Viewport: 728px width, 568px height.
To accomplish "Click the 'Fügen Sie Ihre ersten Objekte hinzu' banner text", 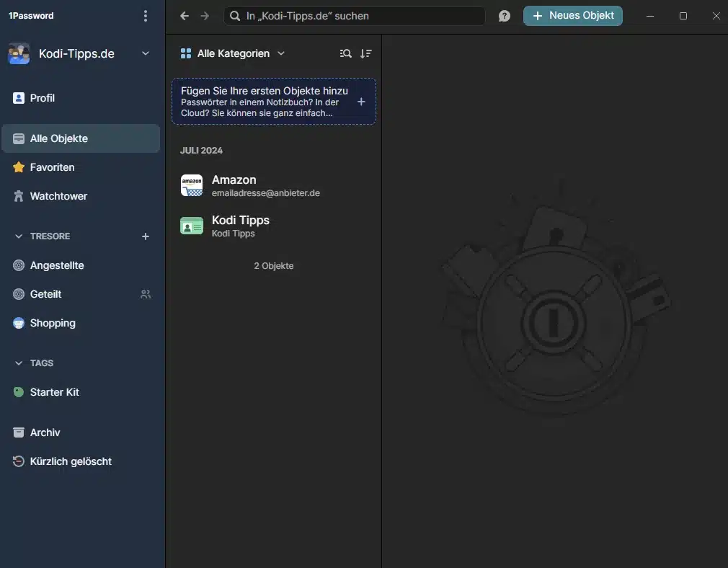I will click(265, 101).
